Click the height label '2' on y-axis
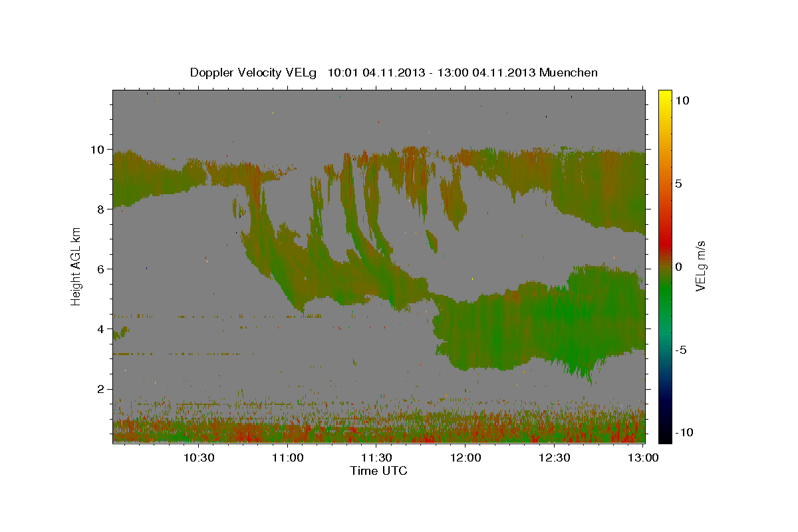 pos(101,388)
